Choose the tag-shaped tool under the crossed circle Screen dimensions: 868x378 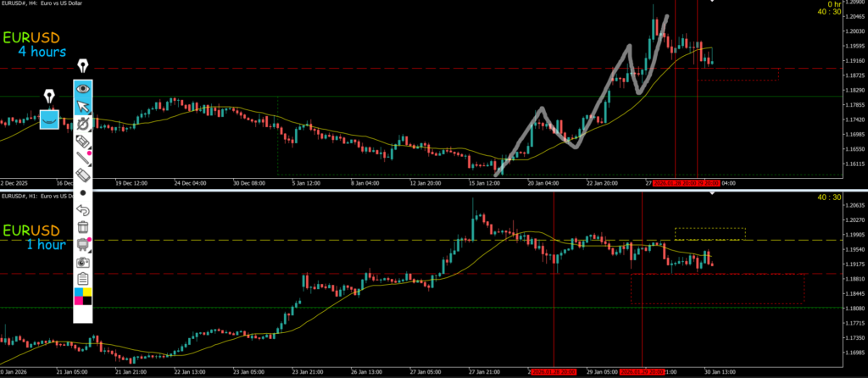point(83,141)
